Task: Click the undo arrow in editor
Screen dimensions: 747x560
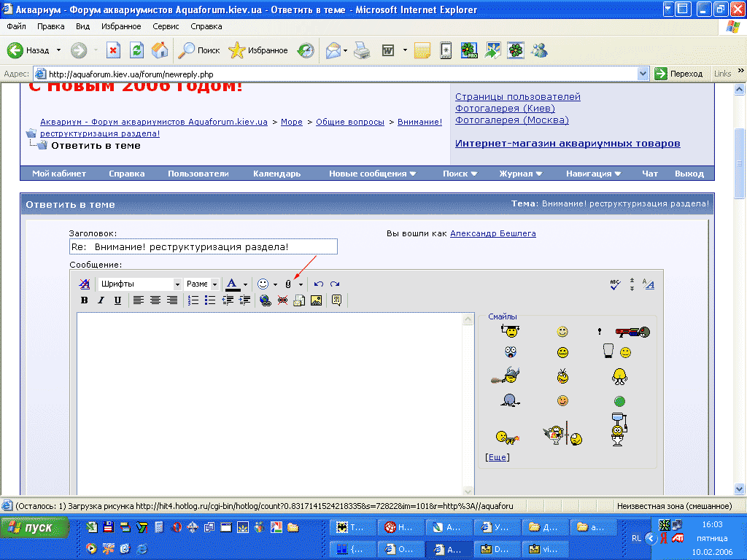Action: (x=319, y=284)
